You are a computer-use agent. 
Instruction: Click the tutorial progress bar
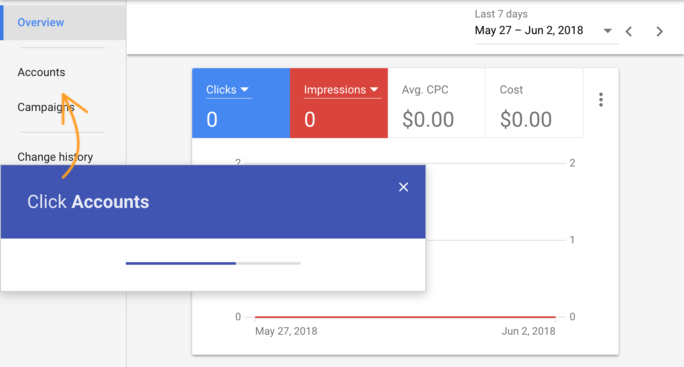[x=213, y=264]
